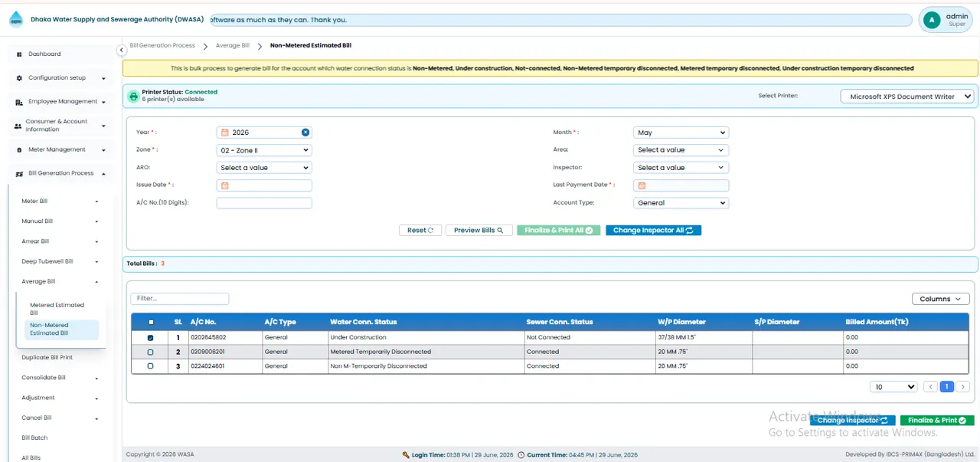Click the Consumer & Account Information icon
Screen dimensions: 980x462
(x=18, y=126)
